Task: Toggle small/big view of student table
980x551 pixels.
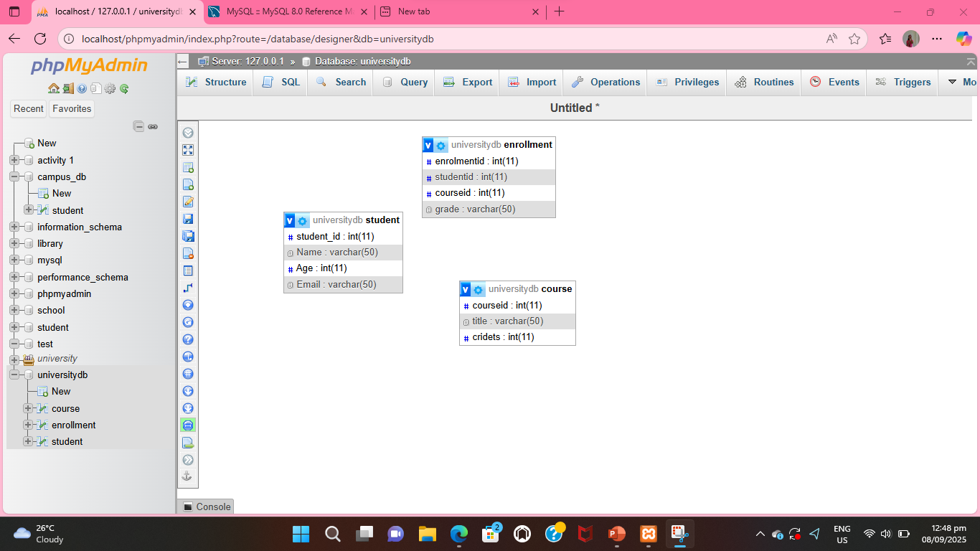Action: [290, 221]
